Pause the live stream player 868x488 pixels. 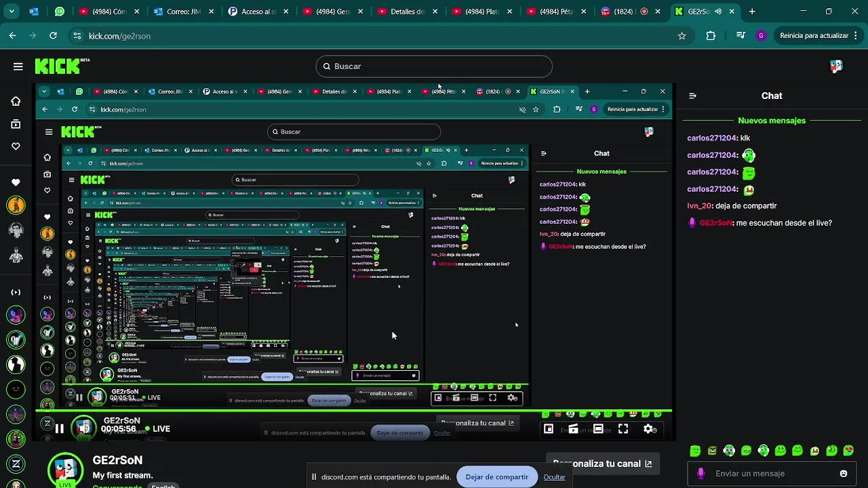(x=59, y=428)
